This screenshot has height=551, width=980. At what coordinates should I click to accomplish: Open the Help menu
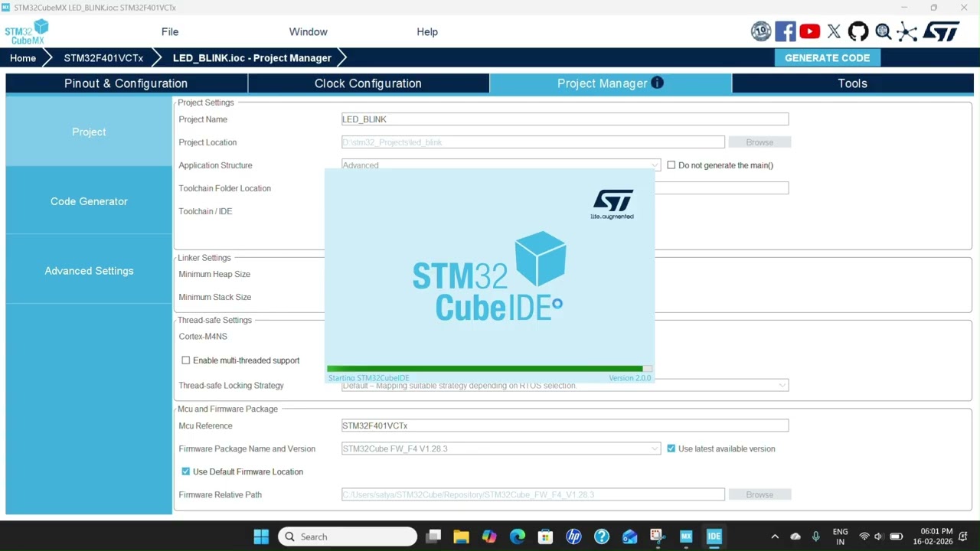click(427, 31)
